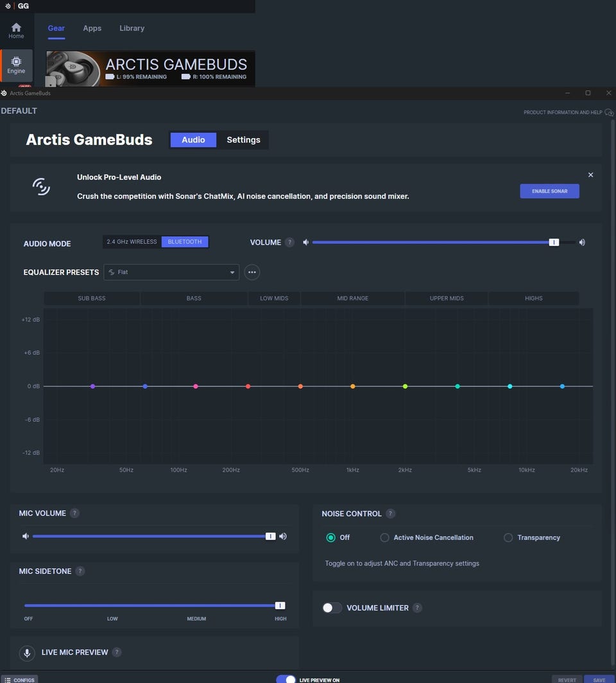Viewport: 616px width, 683px height.
Task: Set sidetone at the LOW label
Action: pyautogui.click(x=112, y=619)
